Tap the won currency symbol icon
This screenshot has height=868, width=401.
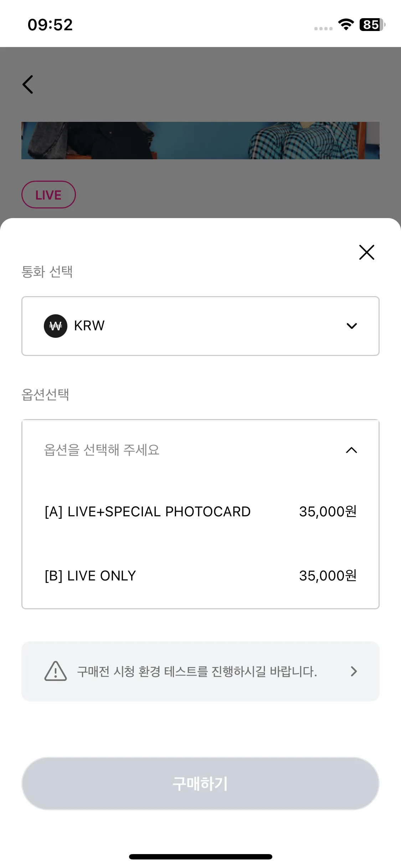point(56,326)
